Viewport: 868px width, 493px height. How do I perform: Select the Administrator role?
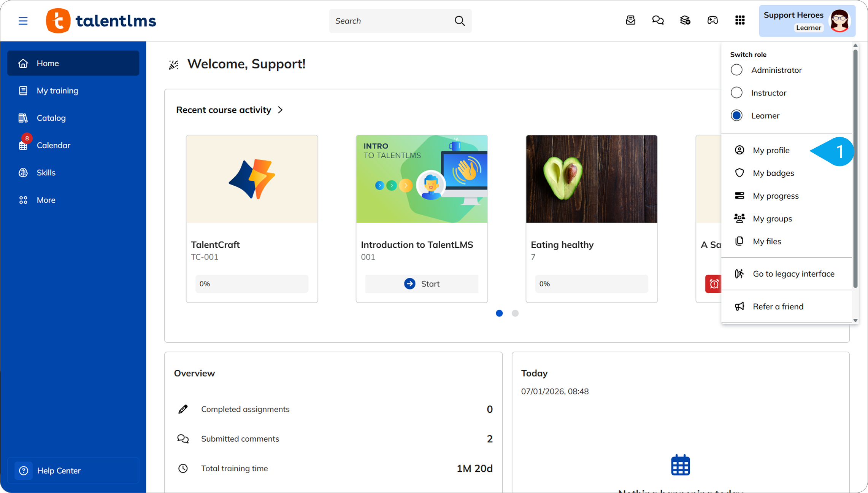(x=736, y=70)
